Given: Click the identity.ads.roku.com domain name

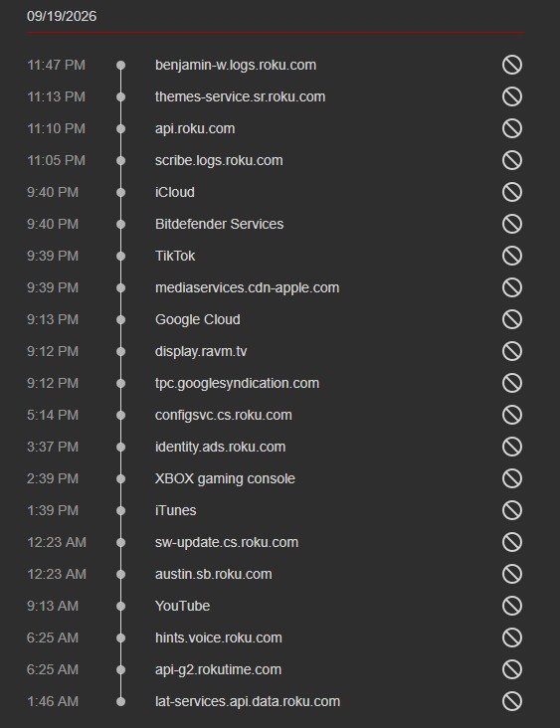Looking at the screenshot, I should pyautogui.click(x=220, y=447).
